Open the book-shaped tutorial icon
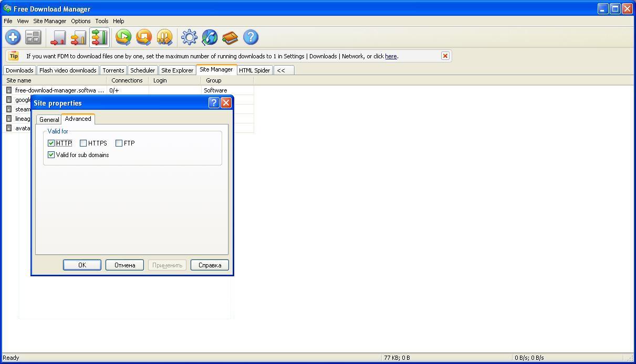 click(230, 37)
